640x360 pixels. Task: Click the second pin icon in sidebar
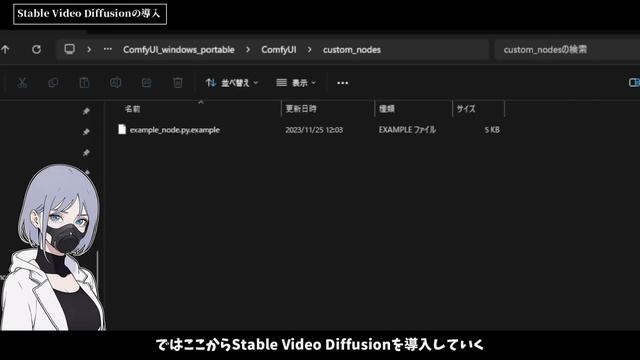pyautogui.click(x=86, y=132)
